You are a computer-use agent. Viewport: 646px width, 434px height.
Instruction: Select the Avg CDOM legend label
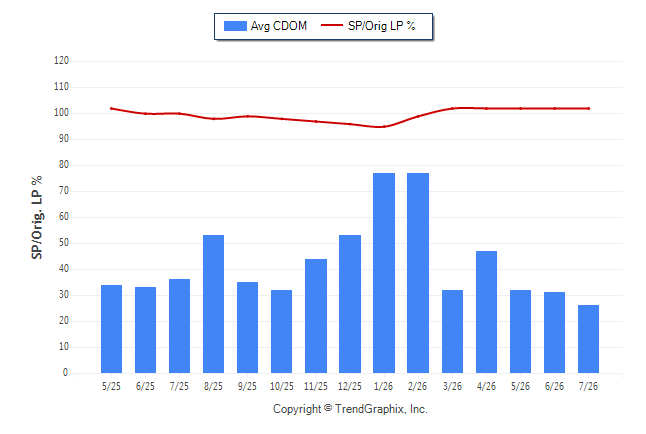point(279,26)
